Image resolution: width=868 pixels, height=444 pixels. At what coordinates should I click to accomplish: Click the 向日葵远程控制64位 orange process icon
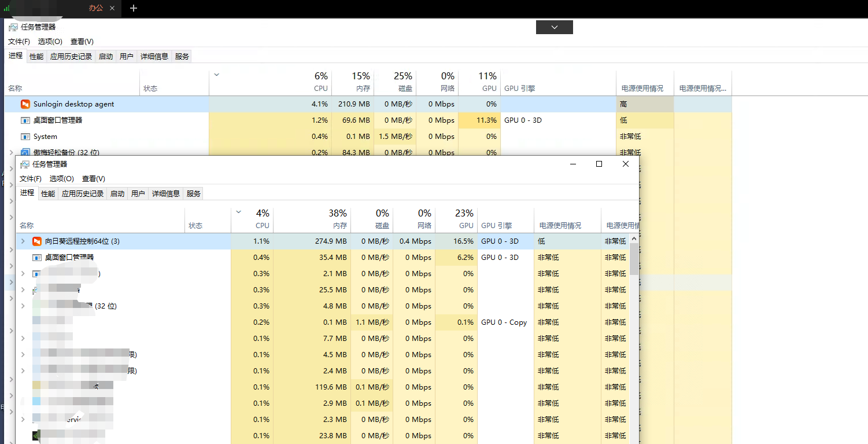click(37, 241)
